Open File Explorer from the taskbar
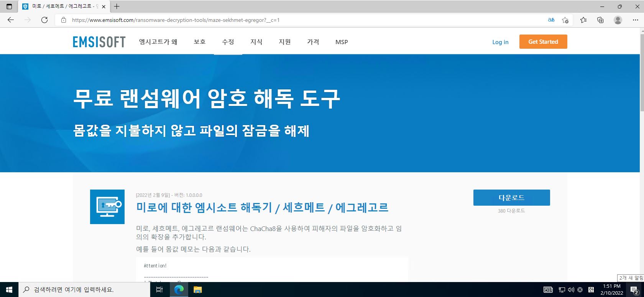 [x=197, y=290]
